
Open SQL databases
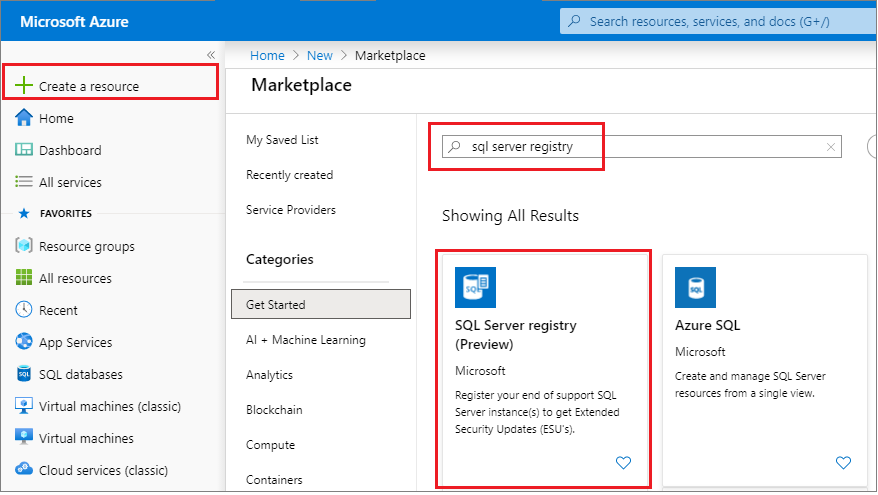(x=81, y=374)
